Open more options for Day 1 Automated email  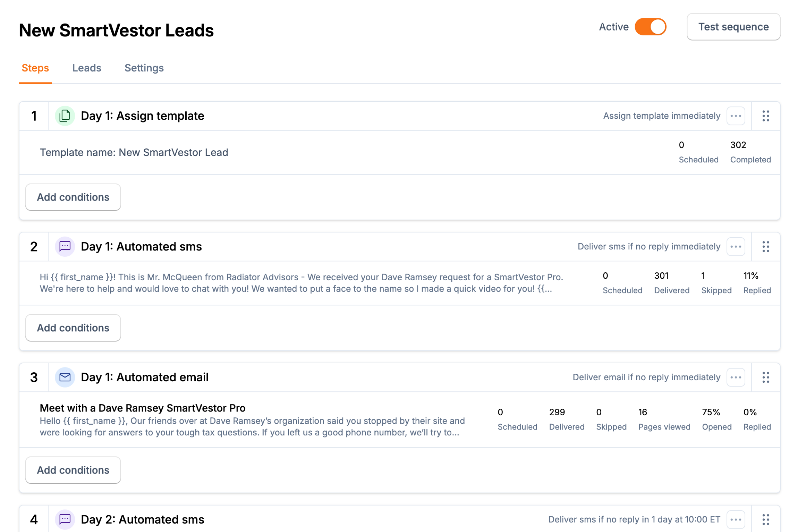(736, 377)
